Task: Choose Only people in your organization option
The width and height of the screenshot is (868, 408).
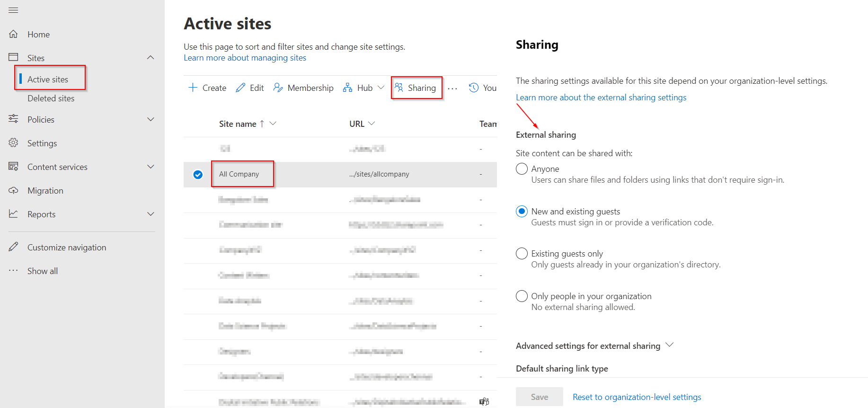Action: (x=521, y=296)
